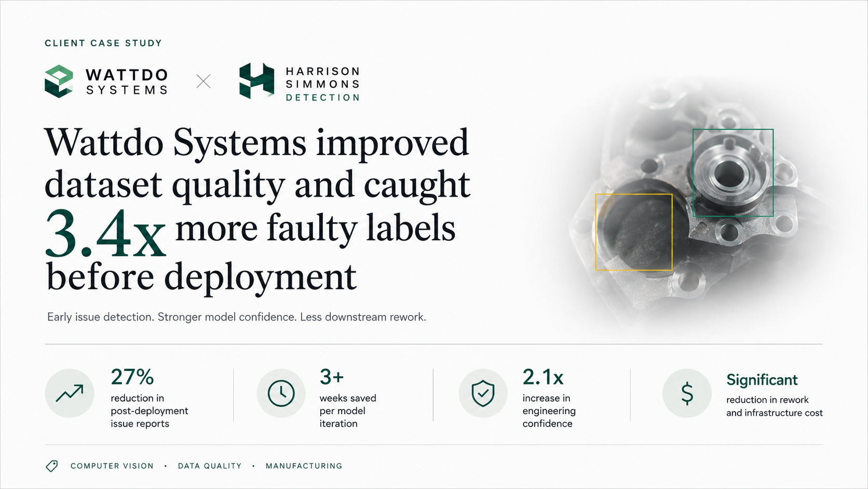Click the dollar sign icon
The image size is (868, 489).
tap(687, 393)
